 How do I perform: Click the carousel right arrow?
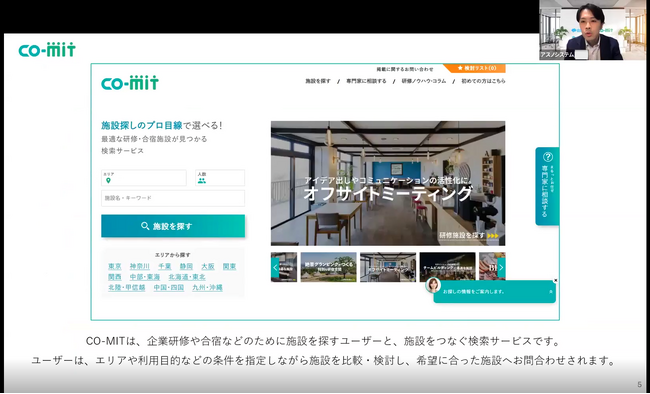[501, 268]
